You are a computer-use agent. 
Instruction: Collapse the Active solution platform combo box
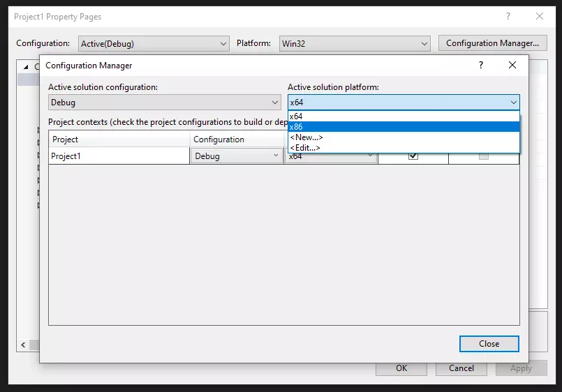point(404,103)
